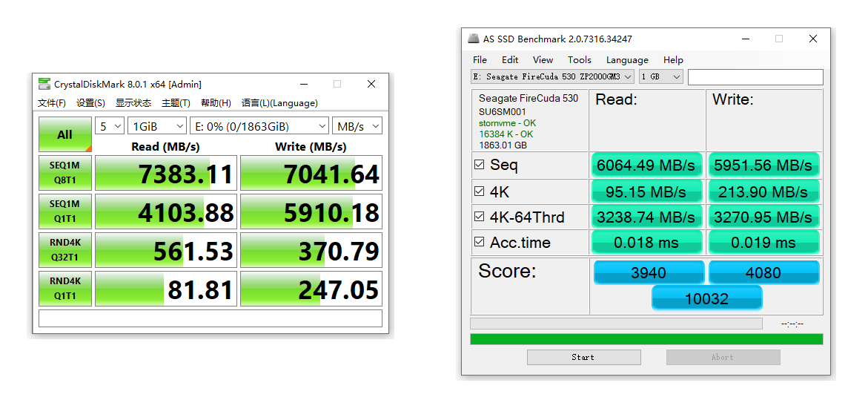Click the 5951.56 MB/s Seq write value
The height and width of the screenshot is (400, 868).
[763, 165]
